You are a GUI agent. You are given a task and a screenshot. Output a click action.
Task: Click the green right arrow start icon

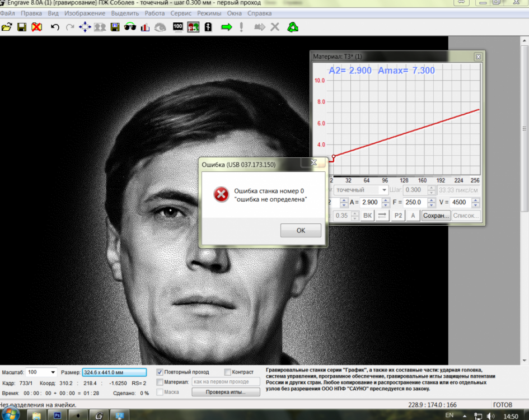(226, 27)
